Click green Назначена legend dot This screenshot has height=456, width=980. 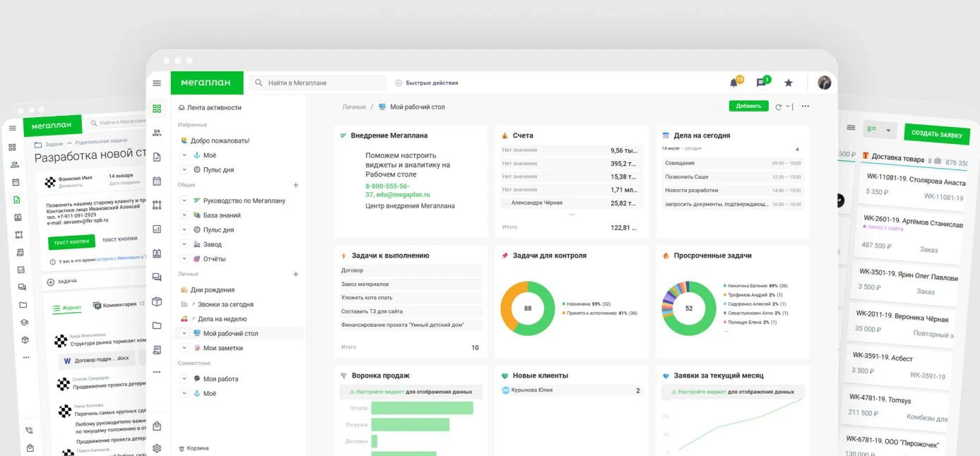pyautogui.click(x=564, y=304)
